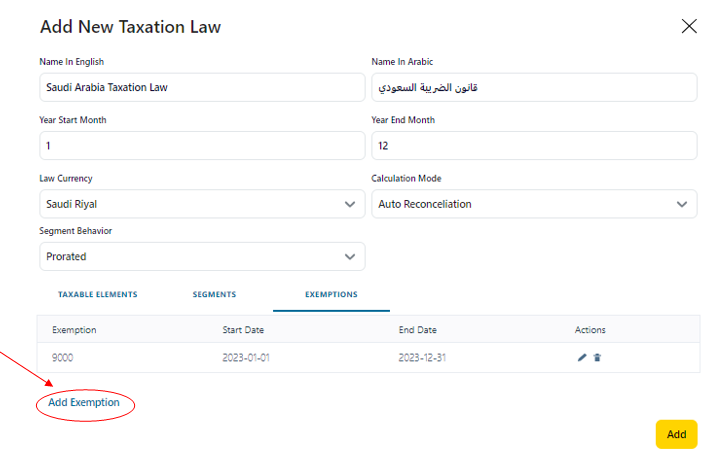Click the Start Date column header
The width and height of the screenshot is (717, 462).
(x=245, y=330)
